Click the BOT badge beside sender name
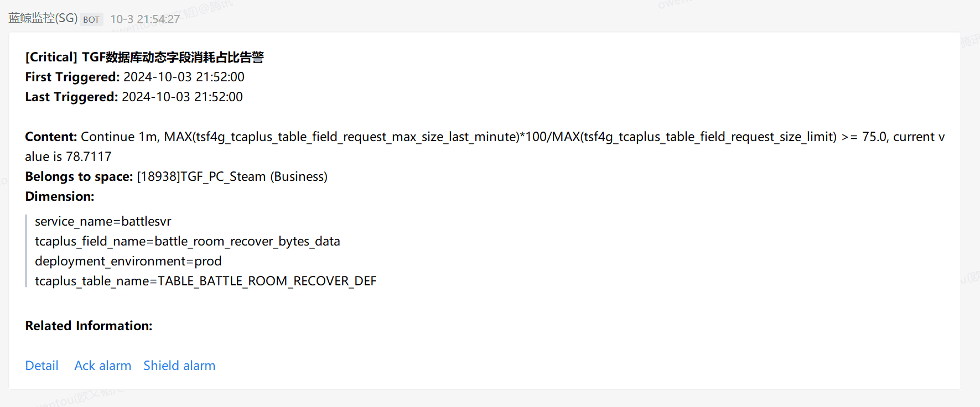 pyautogui.click(x=91, y=19)
